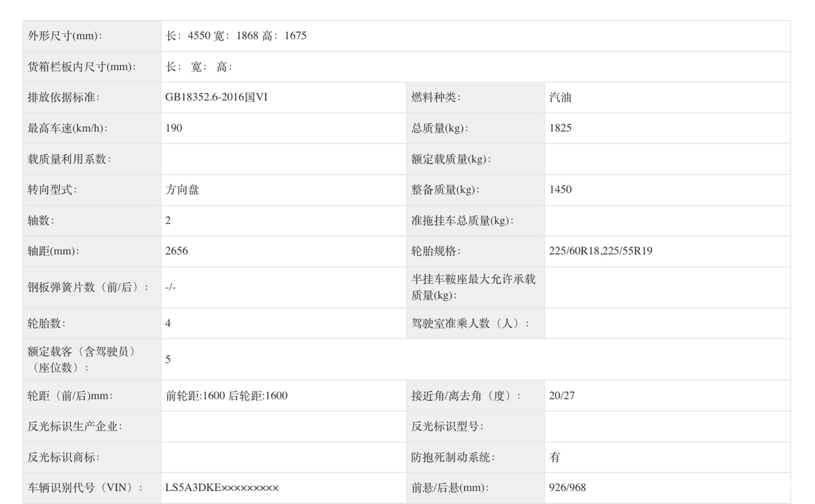Click the steering type value 方向盘
Image resolution: width=815 pixels, height=504 pixels.
182,190
